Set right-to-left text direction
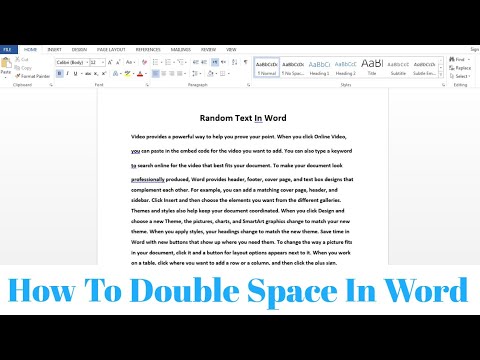Screen dimensions: 480x360 coord(223,62)
